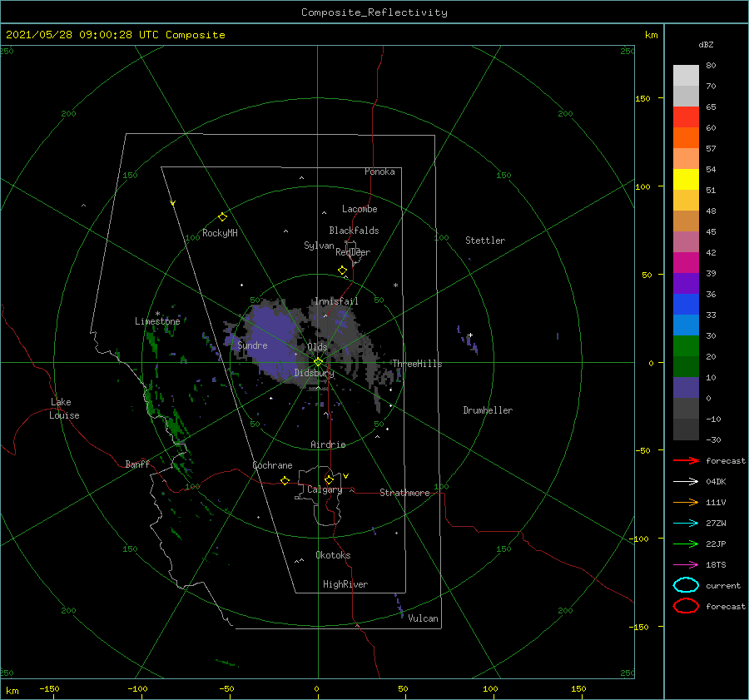The width and height of the screenshot is (749, 700).
Task: Click the magenta 18TS arrow legend icon
Action: click(x=686, y=565)
